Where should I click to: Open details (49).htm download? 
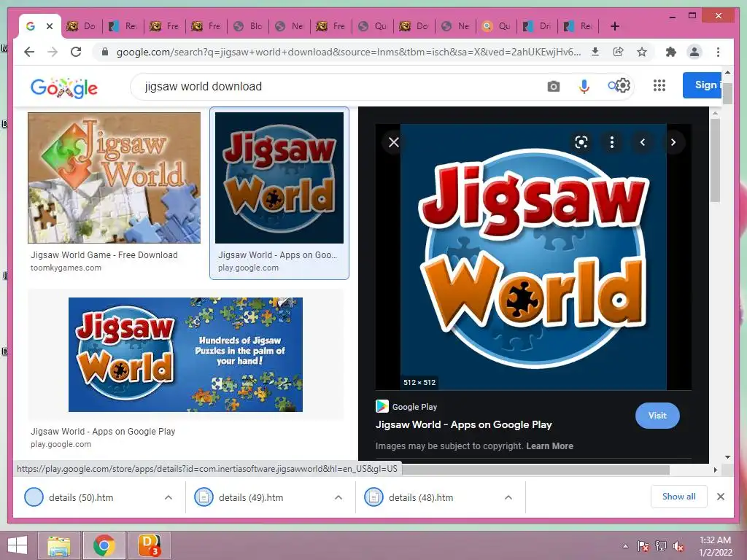point(251,497)
